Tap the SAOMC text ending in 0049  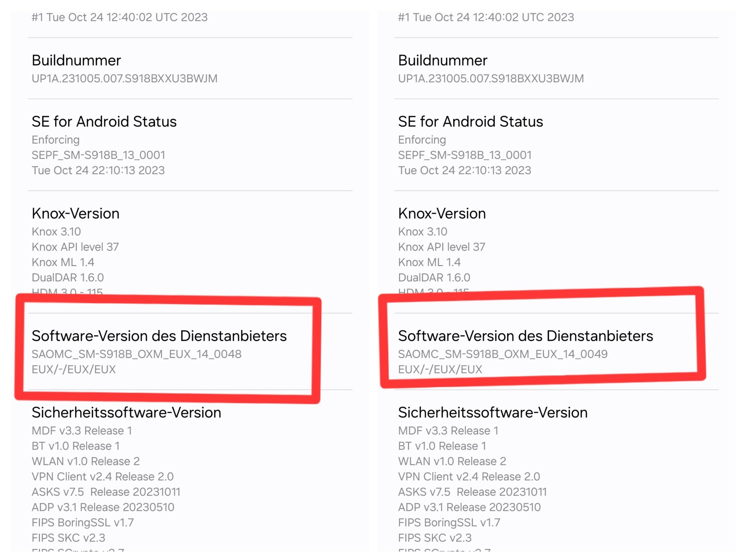(503, 354)
